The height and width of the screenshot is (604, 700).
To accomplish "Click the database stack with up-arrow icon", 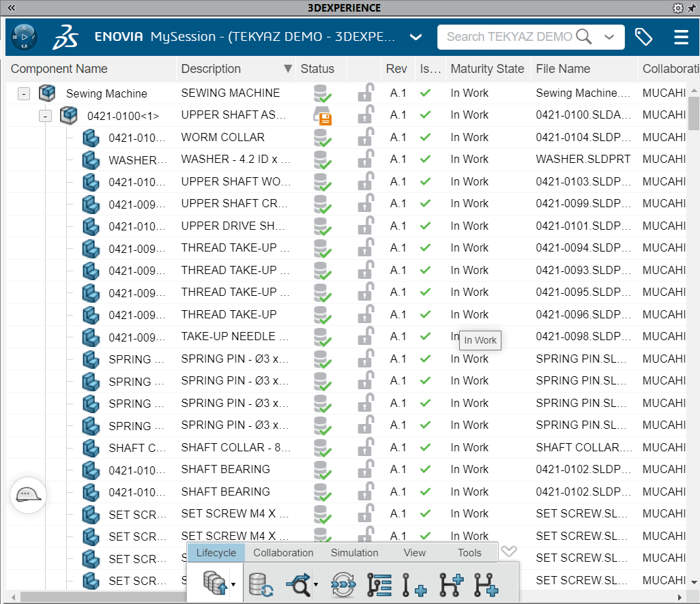I will [215, 583].
